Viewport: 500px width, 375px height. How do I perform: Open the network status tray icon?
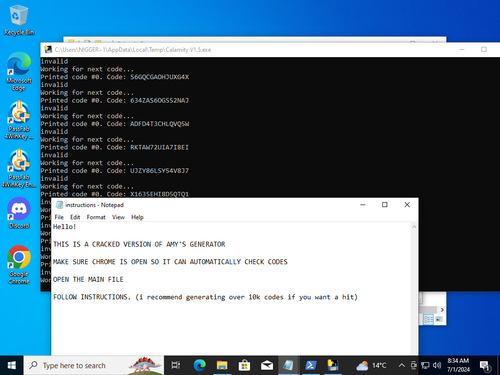click(425, 366)
